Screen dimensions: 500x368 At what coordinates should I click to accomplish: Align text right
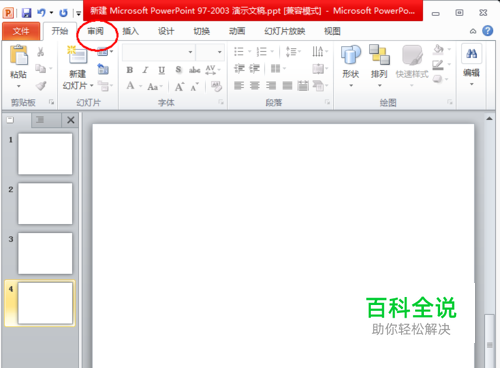271,86
